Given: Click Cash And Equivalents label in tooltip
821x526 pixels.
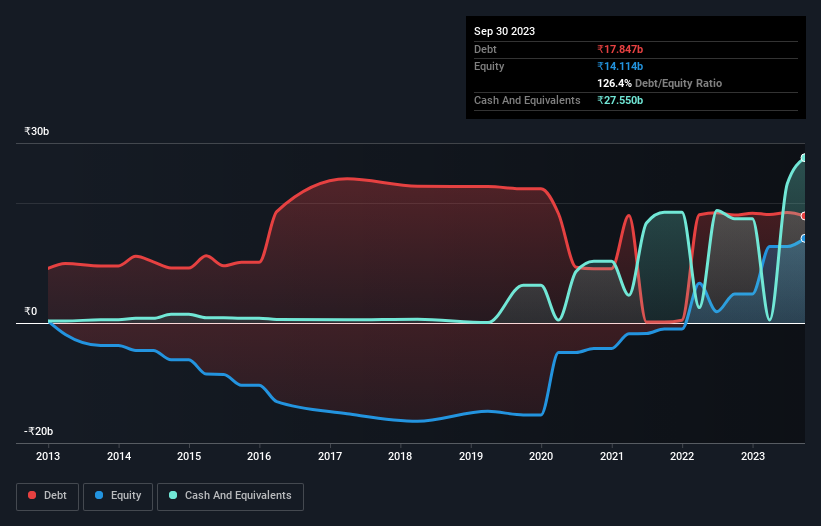Looking at the screenshot, I should [527, 100].
